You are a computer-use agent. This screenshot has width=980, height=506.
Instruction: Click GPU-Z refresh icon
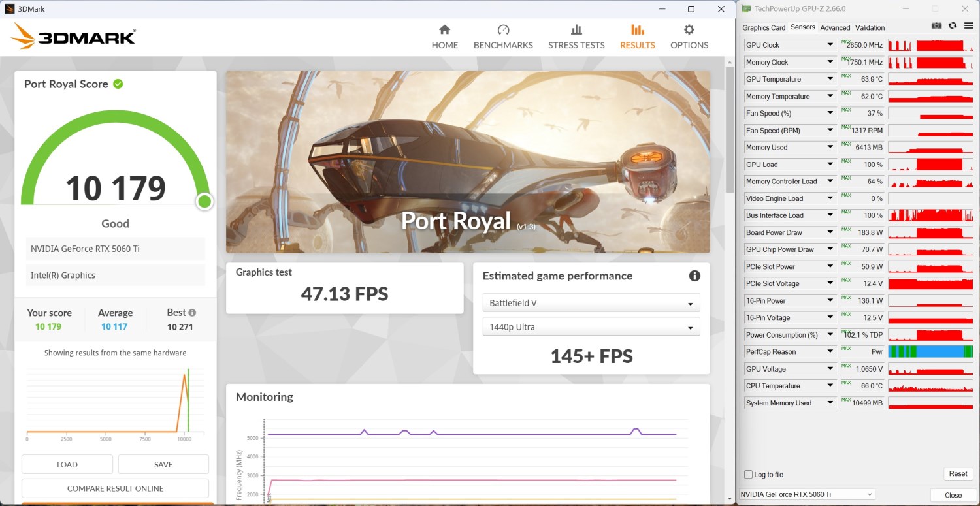pos(953,26)
